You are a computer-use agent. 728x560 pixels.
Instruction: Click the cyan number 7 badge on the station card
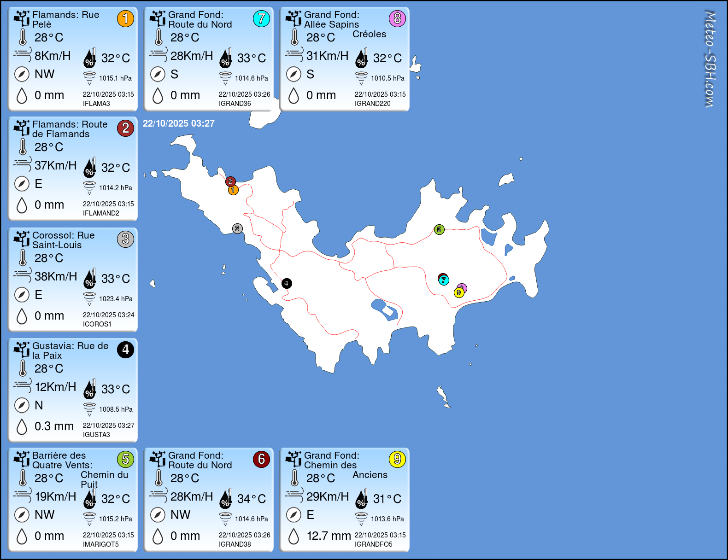[261, 18]
